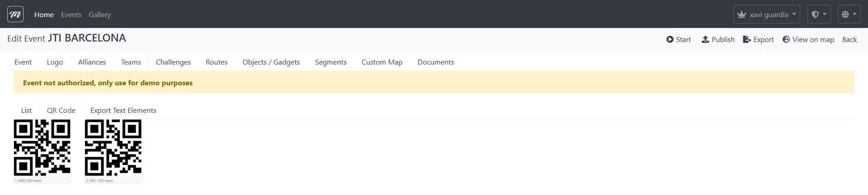868x195 pixels.
Task: Navigate to Home in navbar
Action: click(44, 15)
